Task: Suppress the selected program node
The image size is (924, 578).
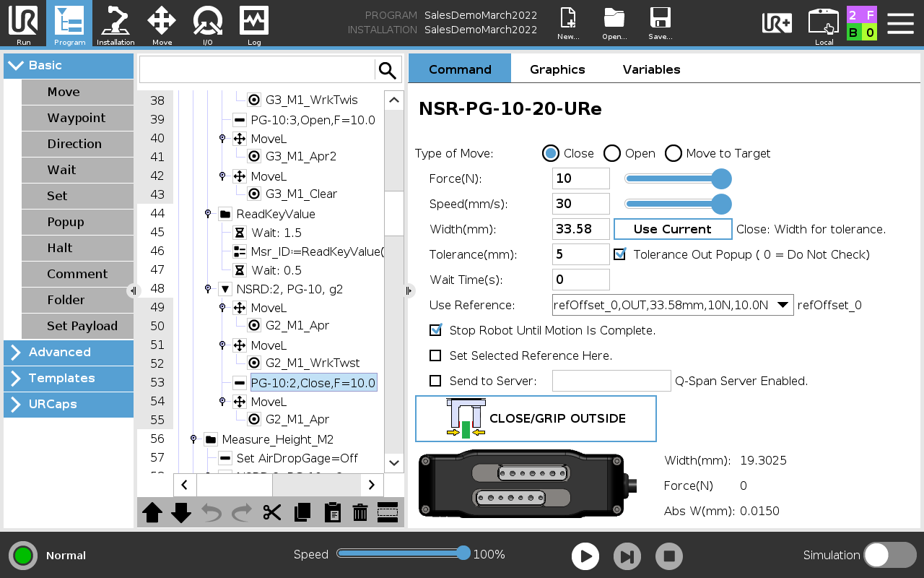Action: click(x=388, y=512)
